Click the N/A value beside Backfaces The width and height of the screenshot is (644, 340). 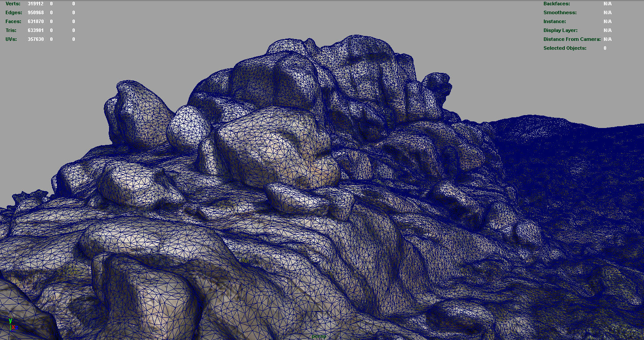click(x=608, y=4)
